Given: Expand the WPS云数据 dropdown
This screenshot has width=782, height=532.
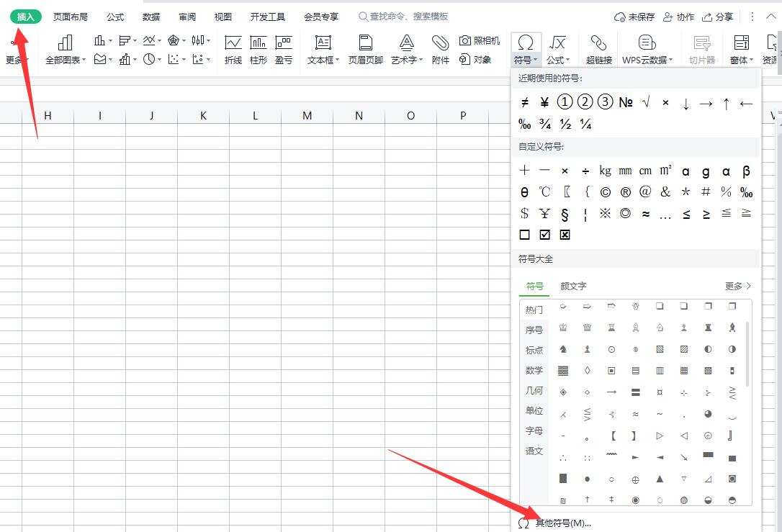Looking at the screenshot, I should click(647, 60).
